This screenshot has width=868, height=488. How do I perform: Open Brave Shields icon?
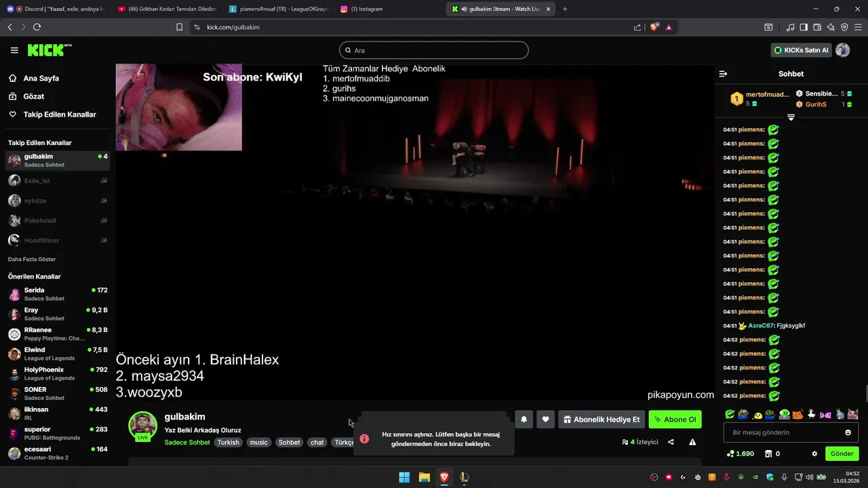tap(654, 27)
